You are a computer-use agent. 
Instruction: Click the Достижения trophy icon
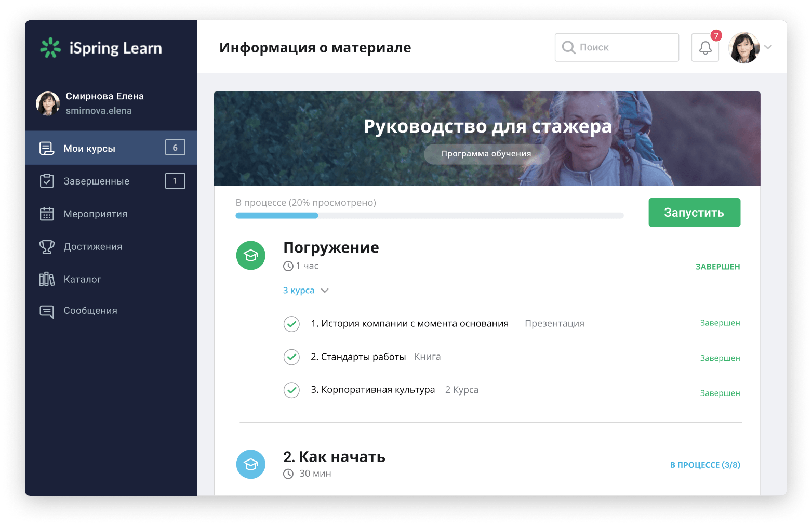[47, 247]
